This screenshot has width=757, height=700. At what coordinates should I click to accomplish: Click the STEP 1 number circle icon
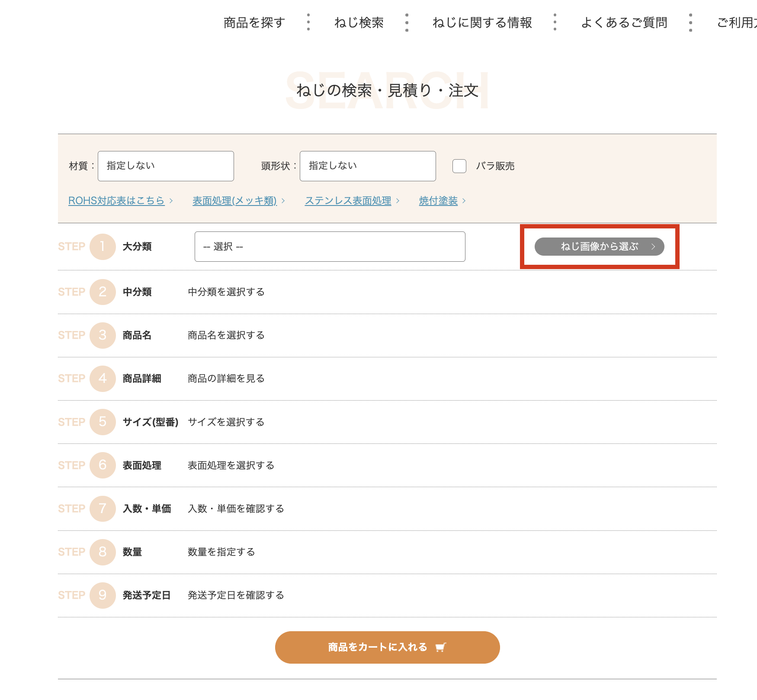(x=103, y=247)
